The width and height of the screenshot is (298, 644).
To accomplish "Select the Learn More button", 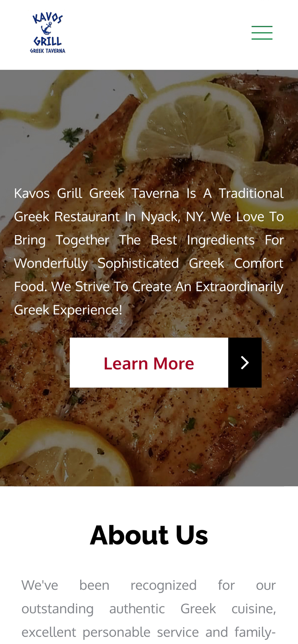I will (x=165, y=363).
